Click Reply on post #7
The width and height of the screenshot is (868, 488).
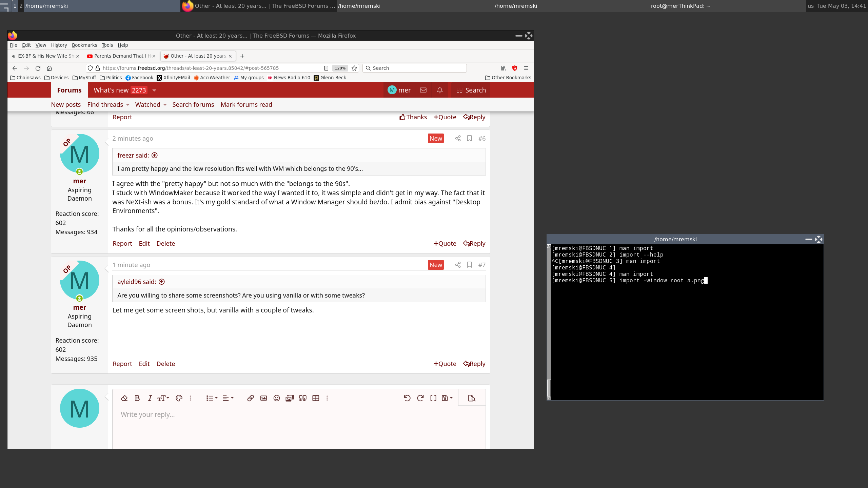coord(474,364)
